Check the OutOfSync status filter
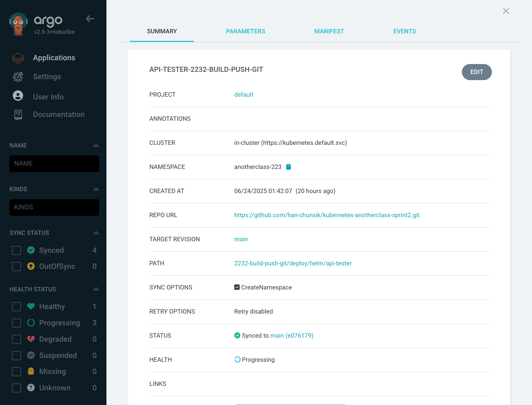Screen dimensions: 532x405 [x=16, y=266]
